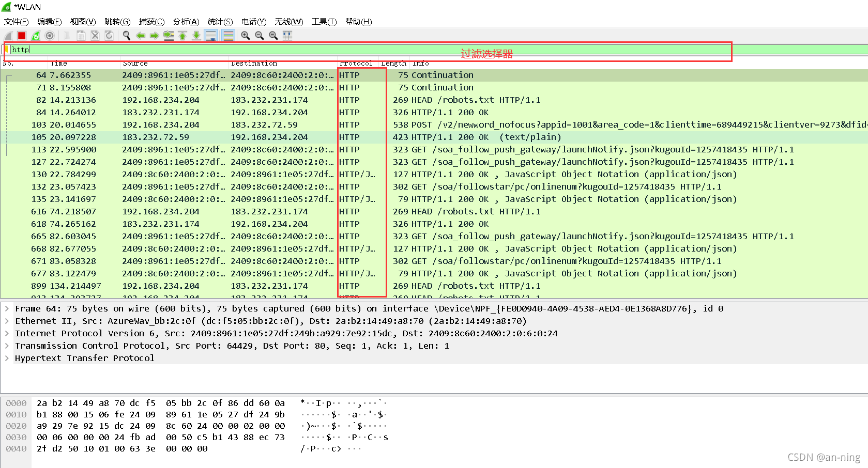Click the save capture file icon
The height and width of the screenshot is (468, 868).
(x=81, y=36)
